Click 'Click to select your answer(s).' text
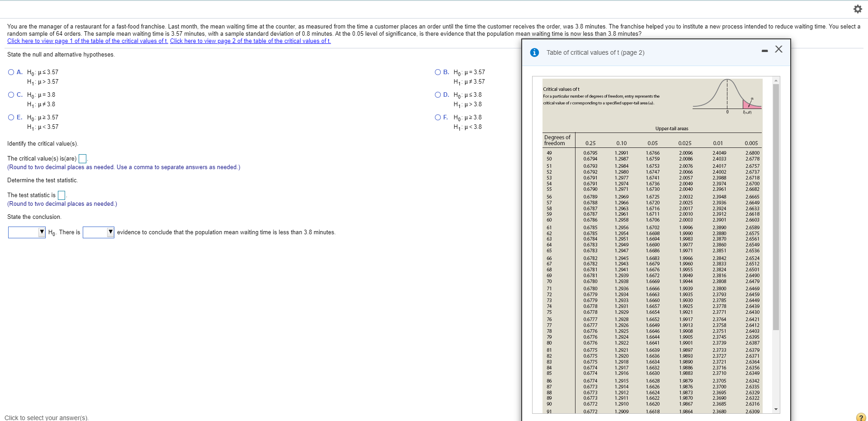Viewport: 868px width, 421px height. [x=47, y=418]
